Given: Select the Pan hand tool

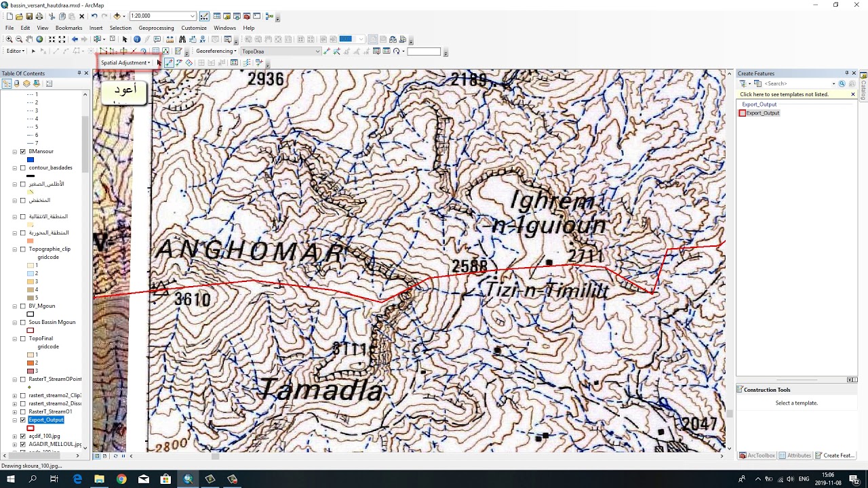Looking at the screenshot, I should (x=29, y=39).
